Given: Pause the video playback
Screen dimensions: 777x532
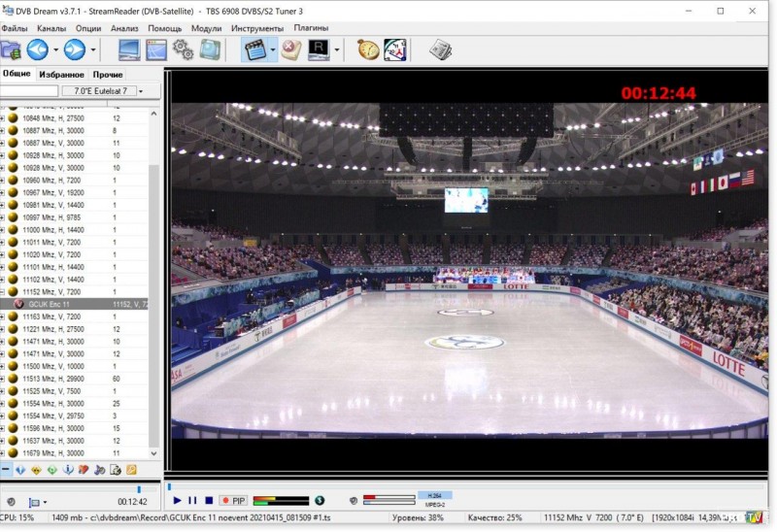Looking at the screenshot, I should point(192,501).
